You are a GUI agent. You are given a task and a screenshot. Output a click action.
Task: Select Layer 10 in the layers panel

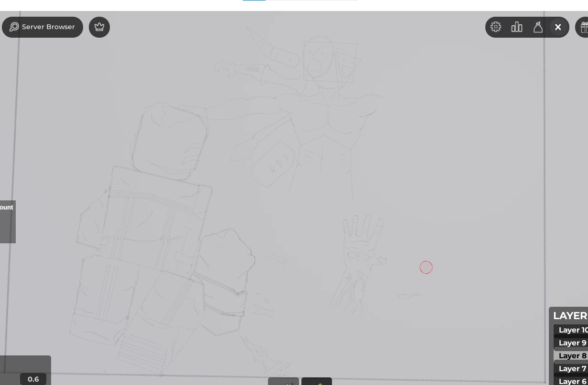click(x=572, y=330)
